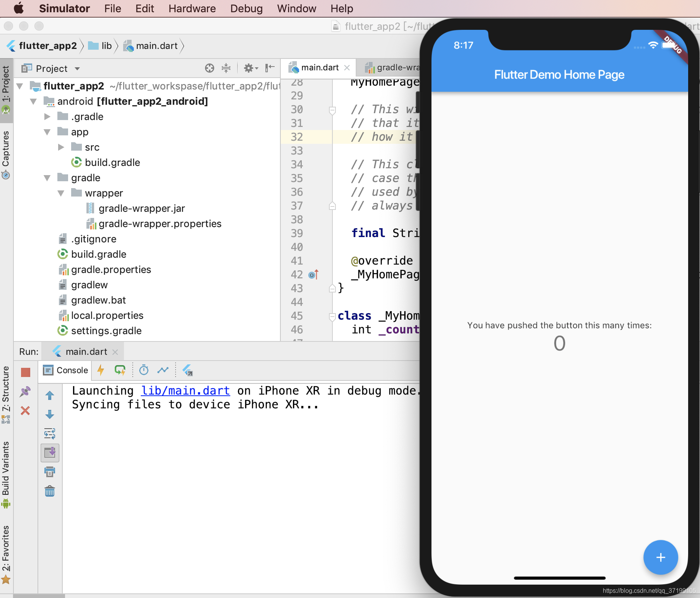The image size is (700, 598).
Task: Click the collapse all icon in Project panel
Action: click(x=226, y=68)
